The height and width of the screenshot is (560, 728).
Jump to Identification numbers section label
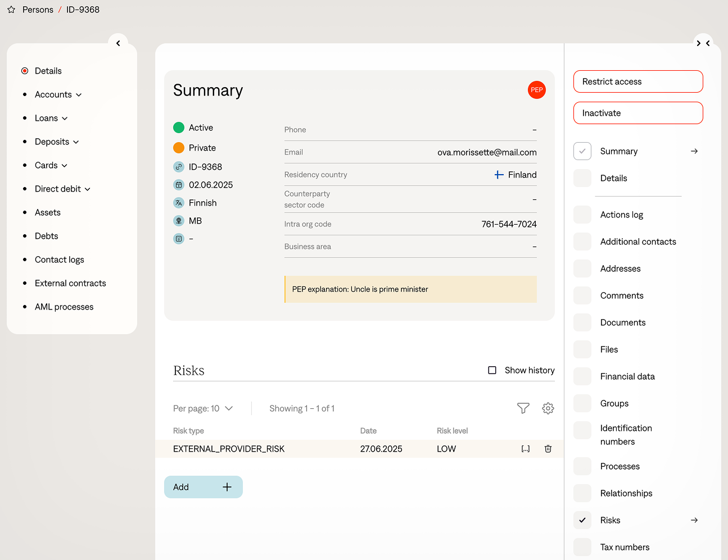click(x=626, y=435)
